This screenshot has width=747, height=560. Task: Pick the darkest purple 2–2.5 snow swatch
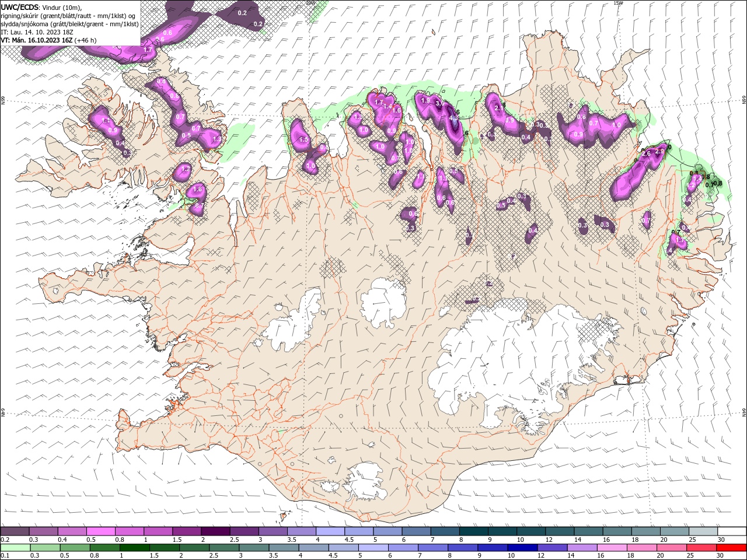[x=215, y=531]
